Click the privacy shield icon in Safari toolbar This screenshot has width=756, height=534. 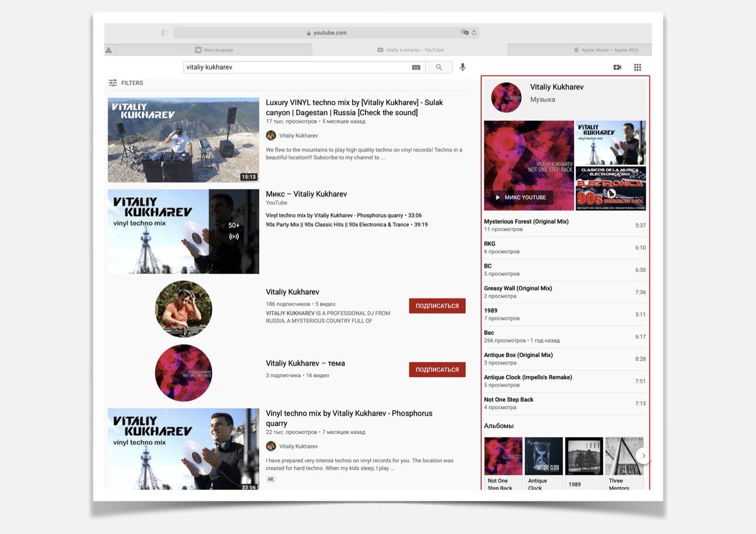(x=164, y=33)
